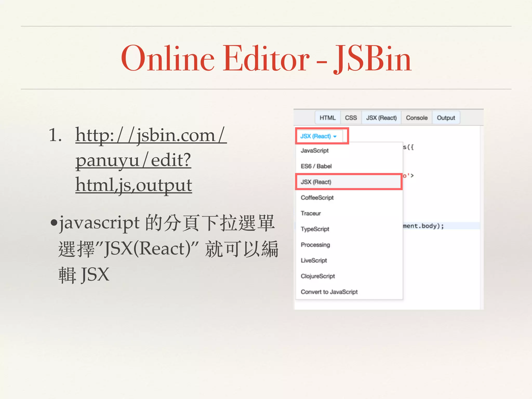
Task: Open the blue JSX (React) language dropdown
Action: click(319, 136)
